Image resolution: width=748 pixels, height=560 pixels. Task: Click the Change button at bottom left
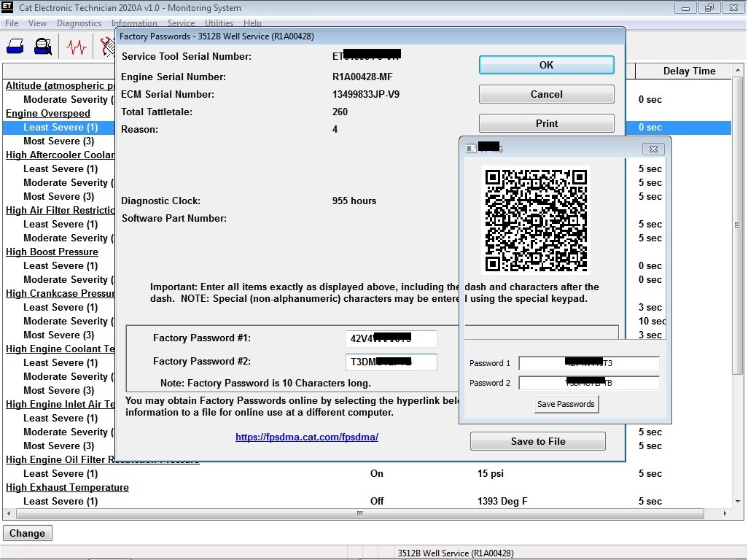tap(27, 533)
